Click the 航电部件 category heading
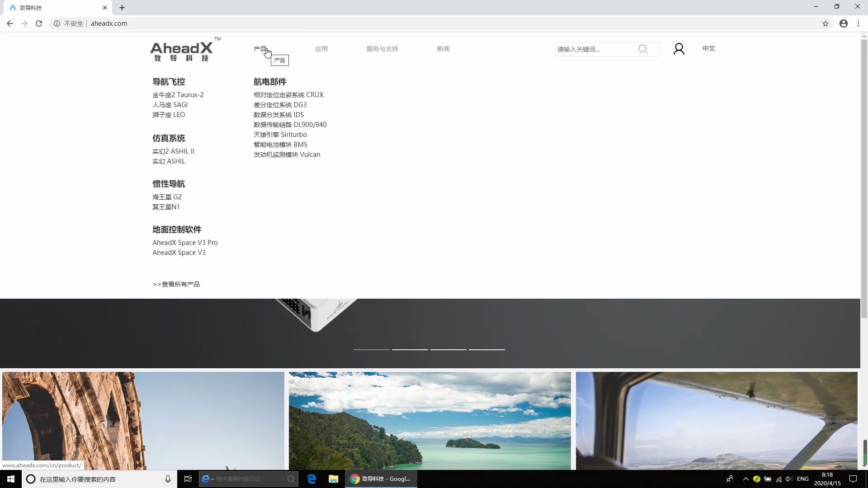This screenshot has height=488, width=868. pos(270,82)
